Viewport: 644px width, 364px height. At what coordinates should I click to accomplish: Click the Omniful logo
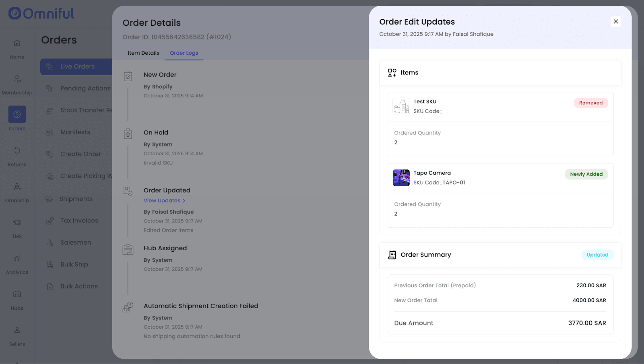[x=41, y=14]
